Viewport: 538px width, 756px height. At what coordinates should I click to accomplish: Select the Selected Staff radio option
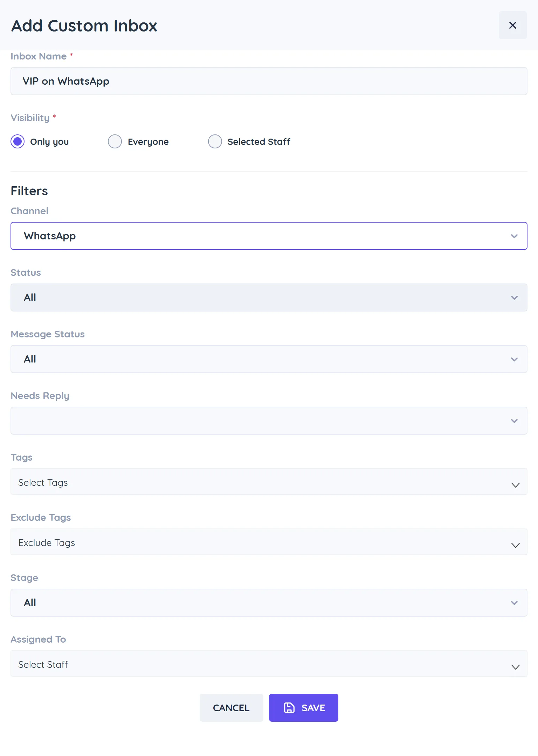[215, 141]
